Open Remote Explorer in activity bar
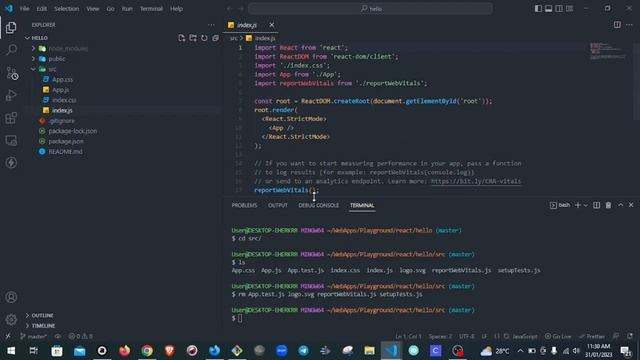The width and height of the screenshot is (640, 360). click(x=11, y=140)
